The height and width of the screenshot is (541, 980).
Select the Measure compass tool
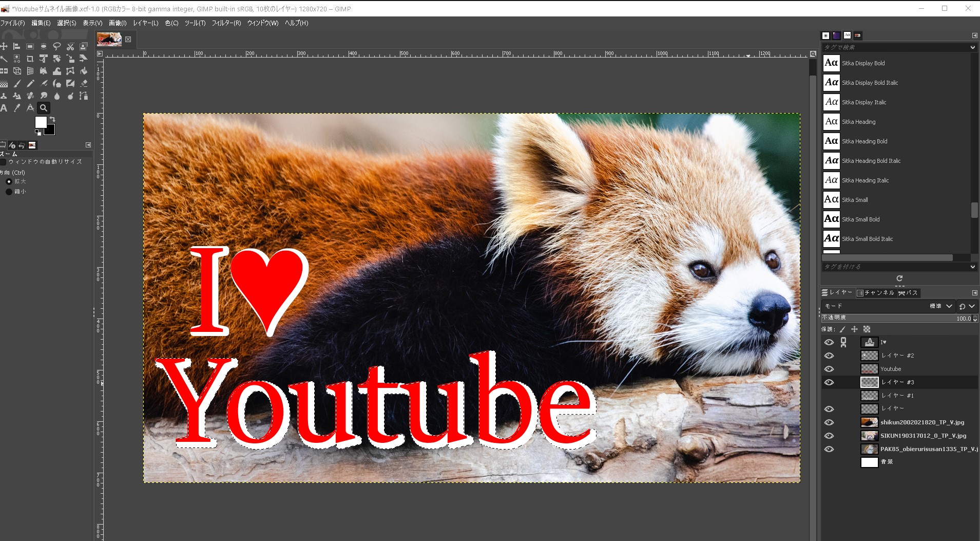(30, 108)
